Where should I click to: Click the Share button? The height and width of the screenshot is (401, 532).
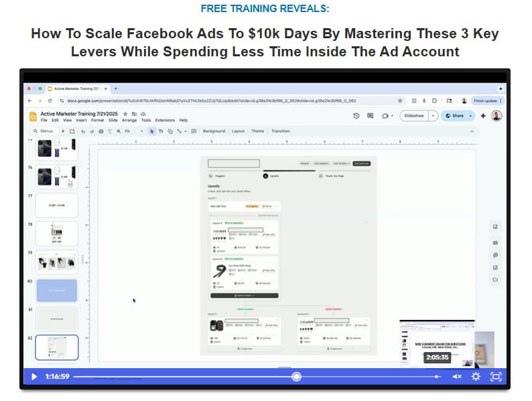[x=454, y=116]
